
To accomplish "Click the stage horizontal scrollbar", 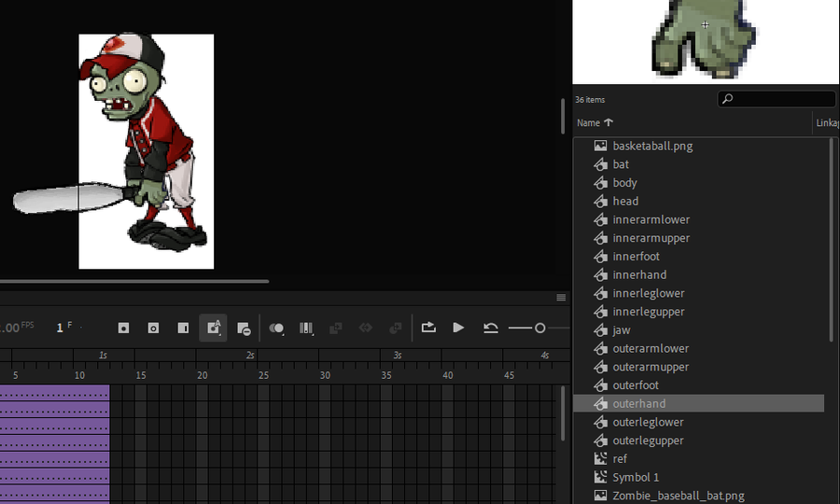I will point(133,281).
